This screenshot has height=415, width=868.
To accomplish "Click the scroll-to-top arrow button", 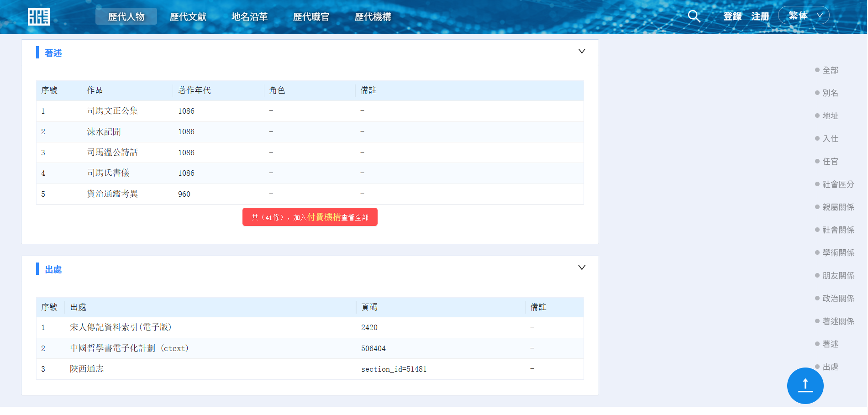I will (x=805, y=386).
